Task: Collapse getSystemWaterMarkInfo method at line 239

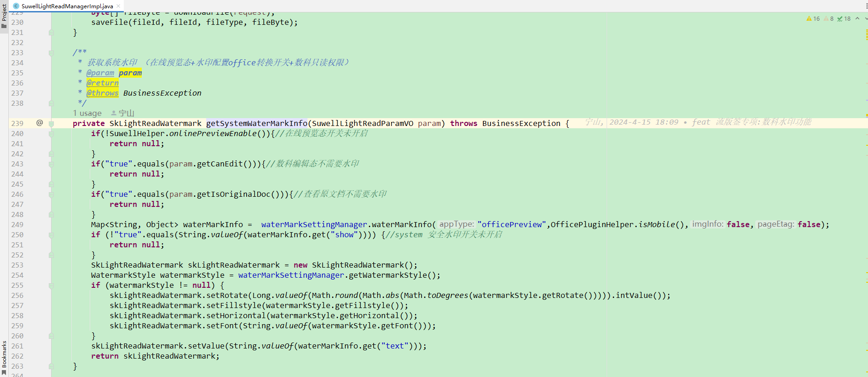Action: pyautogui.click(x=51, y=124)
